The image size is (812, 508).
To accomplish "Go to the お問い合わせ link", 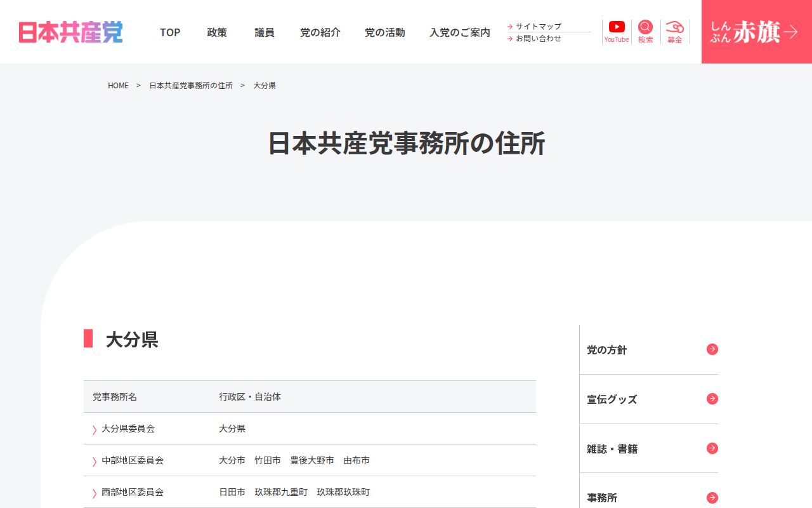I will pos(538,38).
